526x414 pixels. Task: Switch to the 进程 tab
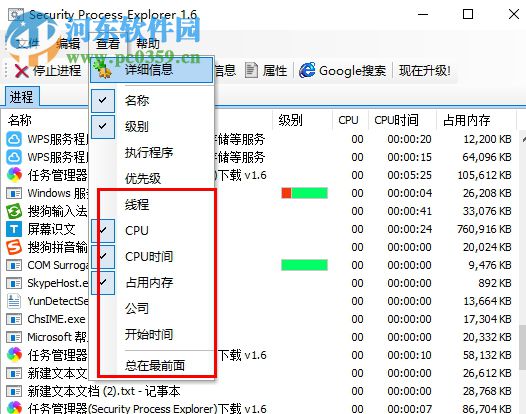click(x=22, y=97)
